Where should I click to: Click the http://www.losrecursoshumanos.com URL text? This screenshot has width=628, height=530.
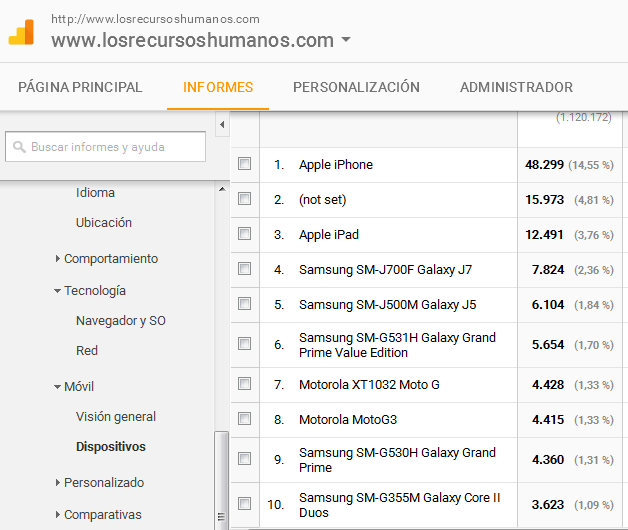[x=155, y=19]
